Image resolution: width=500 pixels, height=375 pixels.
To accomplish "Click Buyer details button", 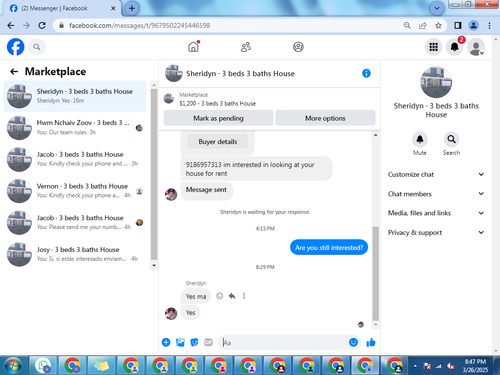I will tap(218, 142).
